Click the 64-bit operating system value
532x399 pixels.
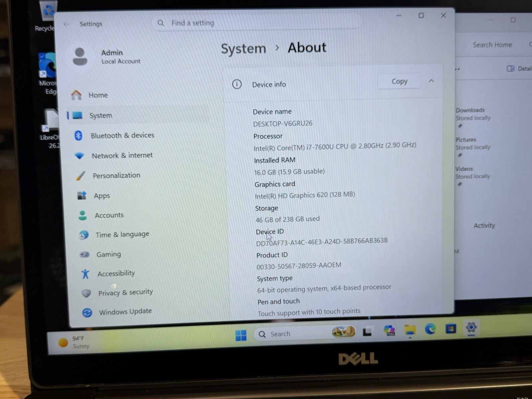(324, 288)
